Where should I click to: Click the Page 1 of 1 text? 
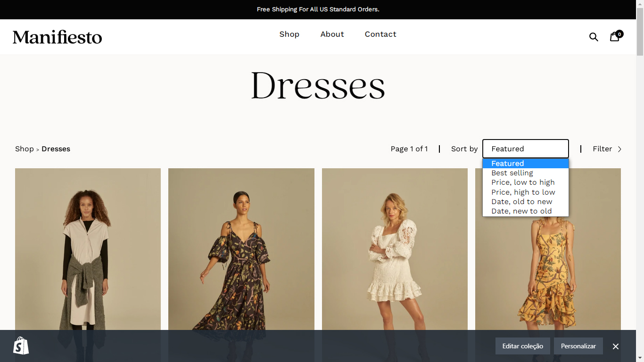click(x=409, y=149)
